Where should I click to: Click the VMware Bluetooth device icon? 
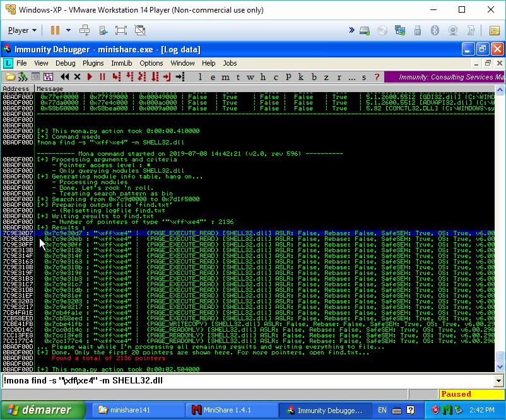coord(434,30)
